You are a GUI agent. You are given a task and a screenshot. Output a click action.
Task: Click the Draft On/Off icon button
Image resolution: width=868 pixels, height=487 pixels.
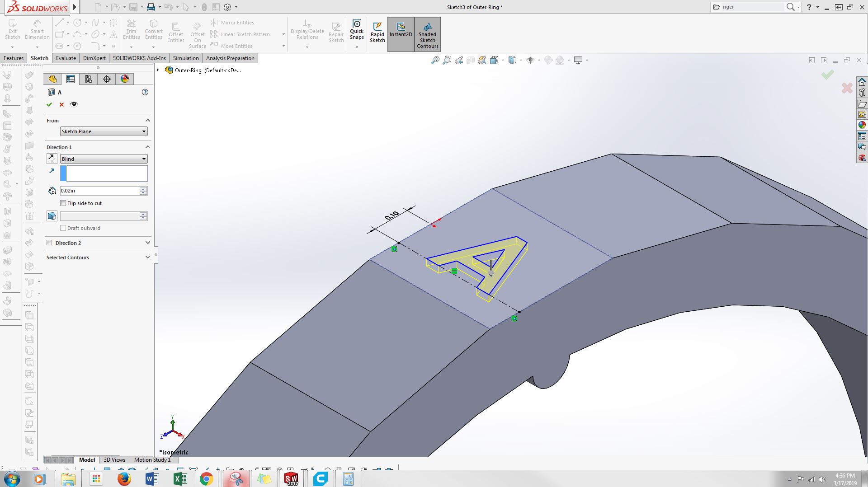pyautogui.click(x=52, y=216)
